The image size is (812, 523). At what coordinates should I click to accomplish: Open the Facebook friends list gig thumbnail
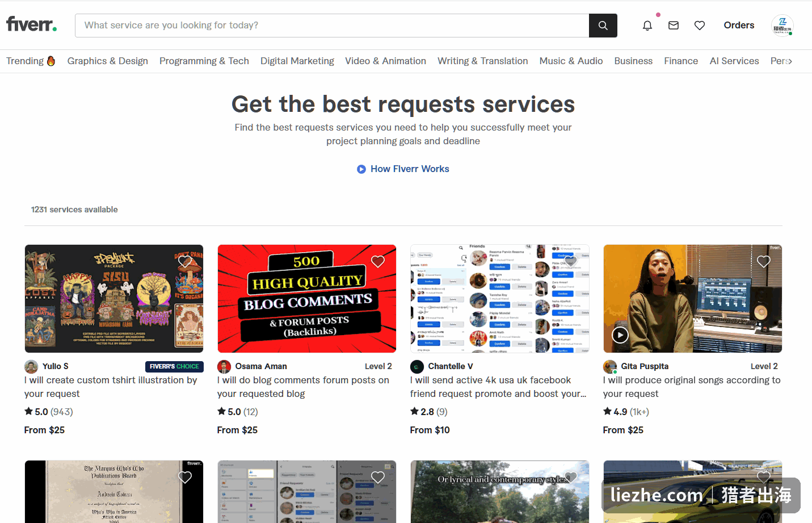[500, 299]
